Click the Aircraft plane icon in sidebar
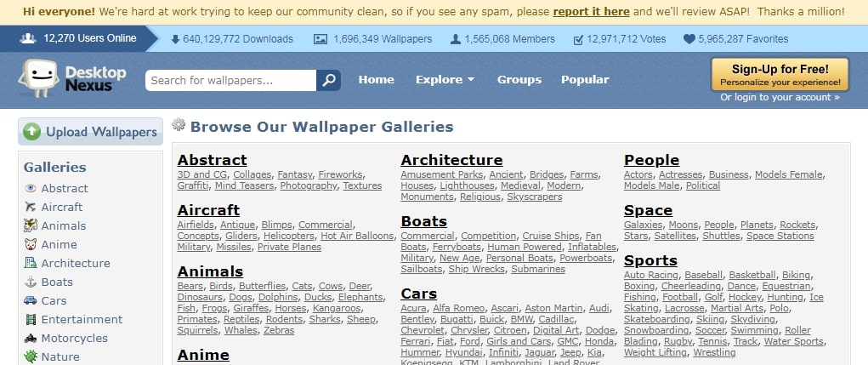 [x=31, y=207]
